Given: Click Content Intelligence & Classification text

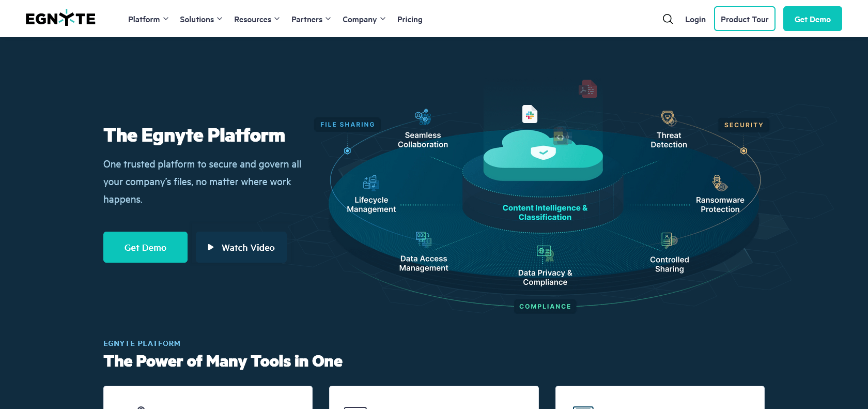Looking at the screenshot, I should click(x=545, y=213).
